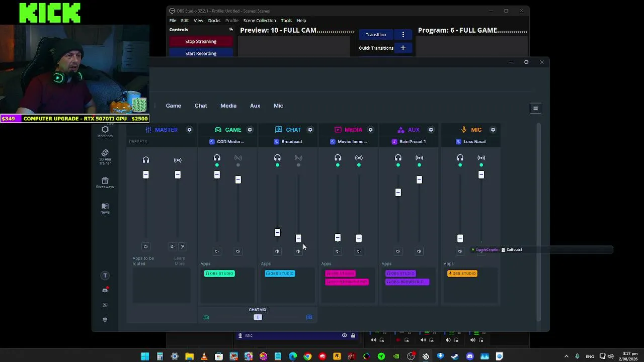Mute AUX stream channel
Image resolution: width=644 pixels, height=362 pixels.
tap(419, 251)
